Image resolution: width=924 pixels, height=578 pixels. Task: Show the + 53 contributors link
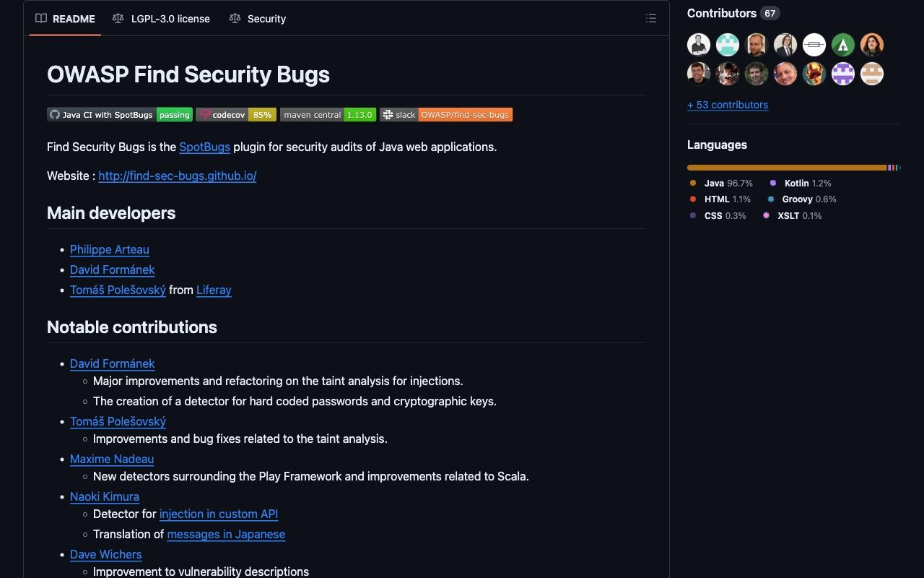728,105
